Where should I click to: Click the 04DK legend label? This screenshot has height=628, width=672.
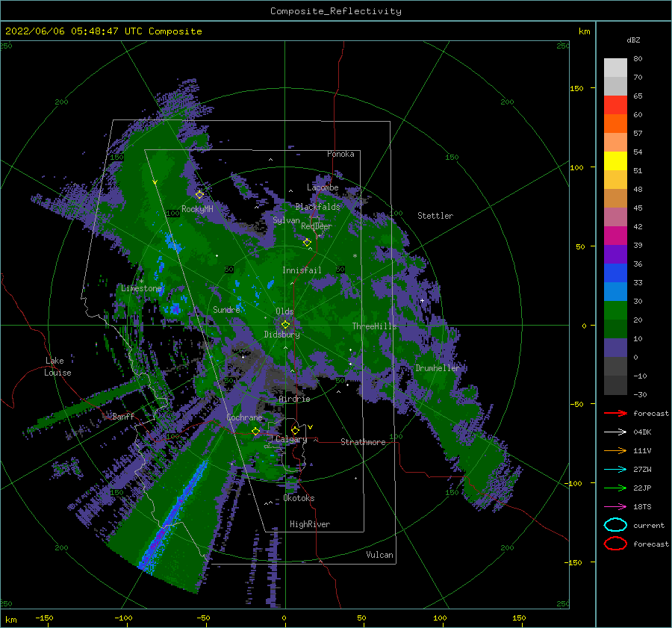(x=642, y=432)
